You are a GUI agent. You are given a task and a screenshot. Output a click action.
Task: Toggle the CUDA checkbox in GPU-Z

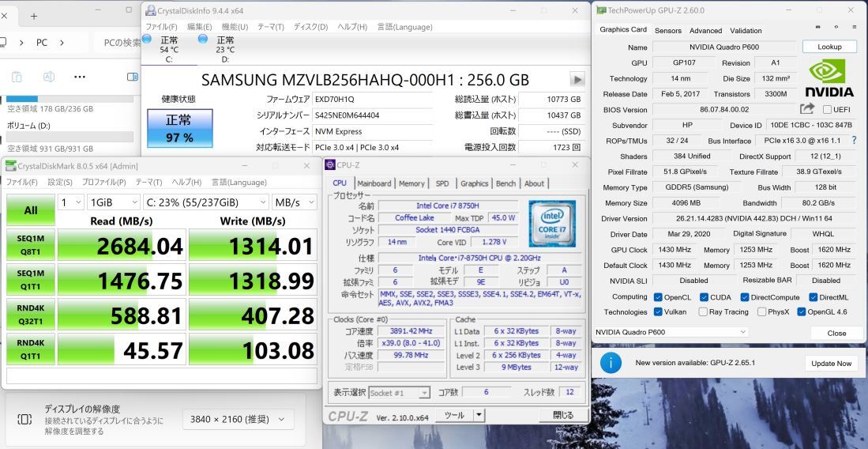tap(705, 297)
